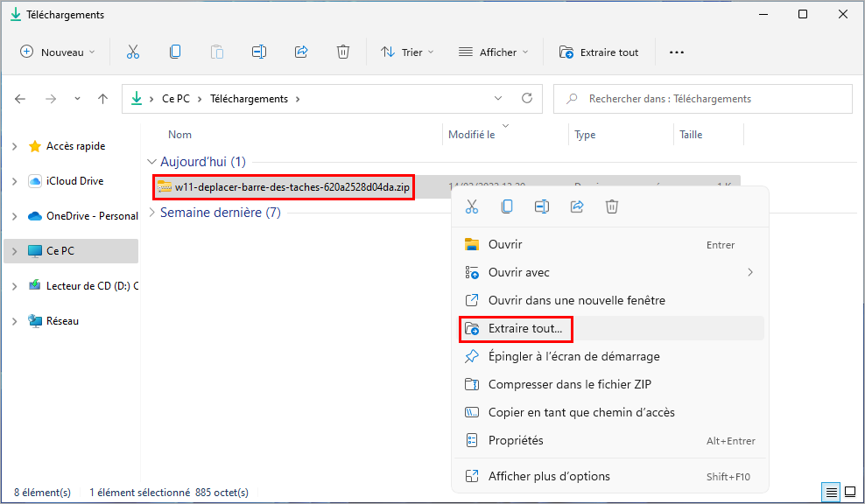Switch to large thumbnails view icon
This screenshot has height=504, width=865.
(x=850, y=492)
